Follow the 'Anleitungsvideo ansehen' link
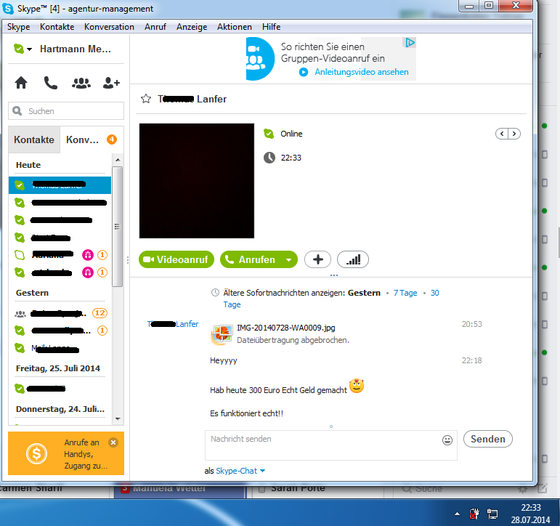This screenshot has height=526, width=560. click(x=361, y=72)
